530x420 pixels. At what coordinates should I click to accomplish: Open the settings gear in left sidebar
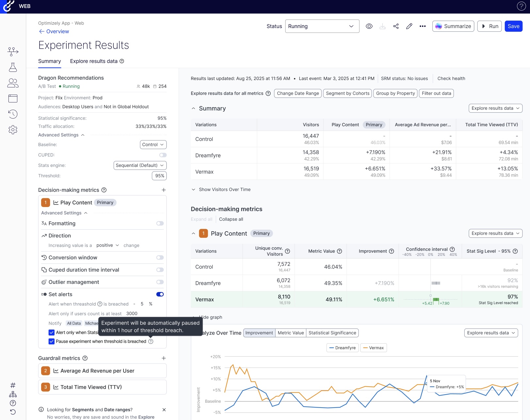[13, 130]
